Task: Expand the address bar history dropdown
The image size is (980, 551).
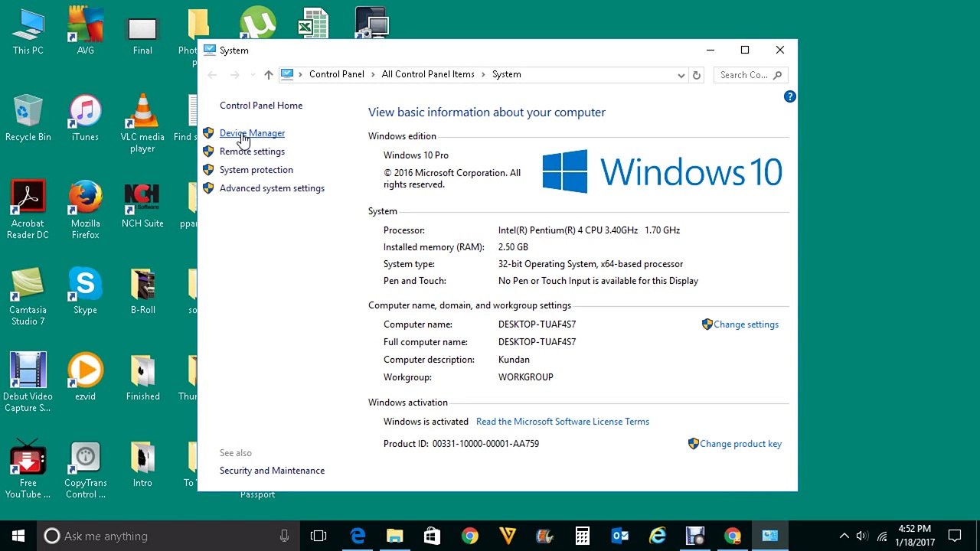Action: (681, 75)
